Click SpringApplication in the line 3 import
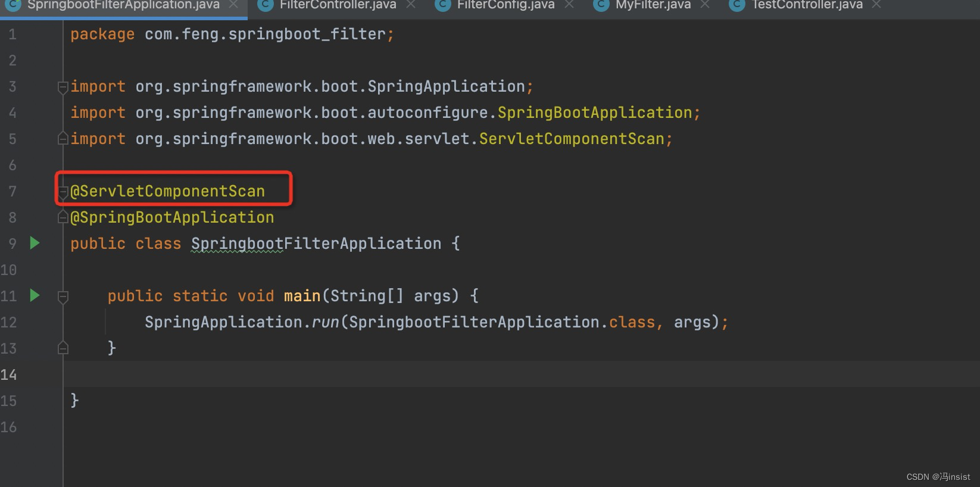This screenshot has height=487, width=980. 446,87
